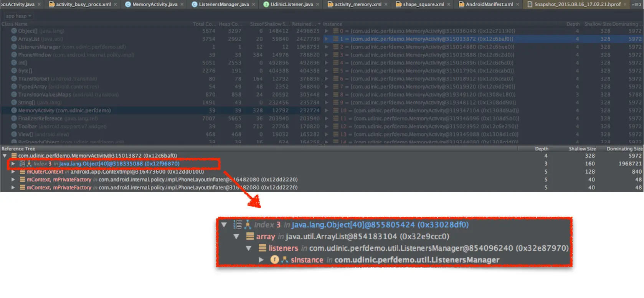The image size is (644, 298).
Task: Collapse the Reference Tree root MemoryActivity@315013872
Action: tap(5, 156)
